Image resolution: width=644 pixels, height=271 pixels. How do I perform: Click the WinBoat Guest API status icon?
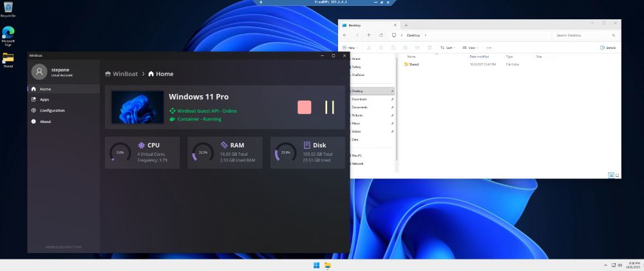[173, 111]
